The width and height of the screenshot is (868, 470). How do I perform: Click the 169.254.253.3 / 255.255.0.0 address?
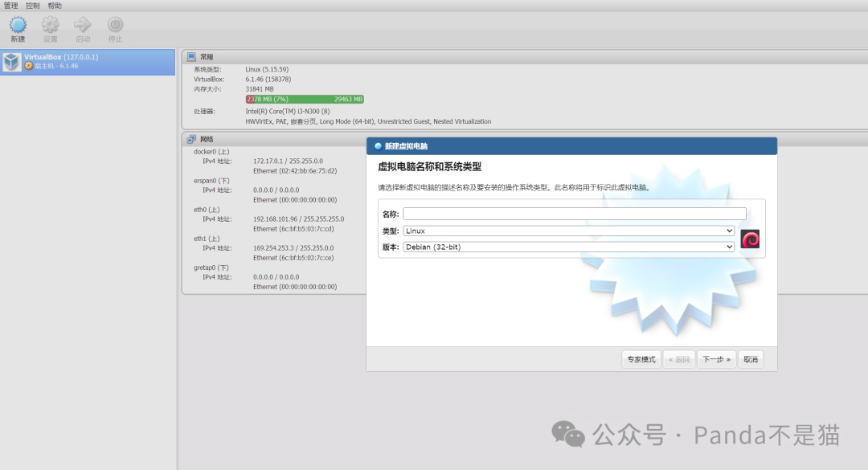293,248
